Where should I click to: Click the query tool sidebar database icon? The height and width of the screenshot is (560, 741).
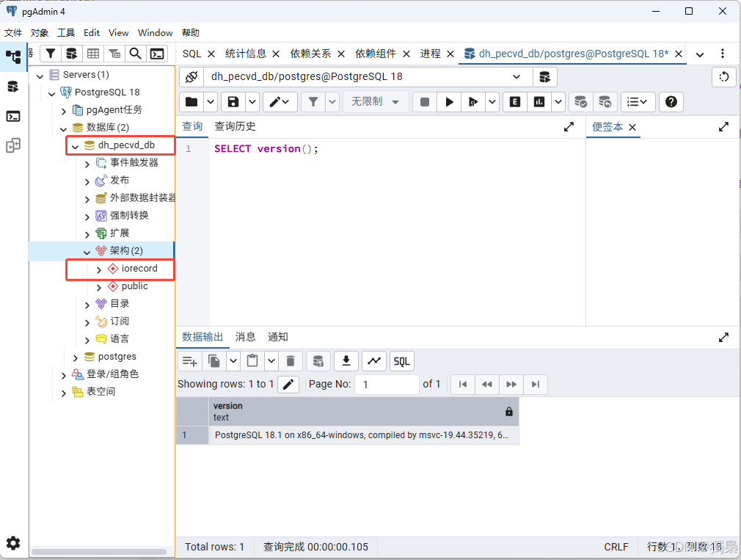13,87
